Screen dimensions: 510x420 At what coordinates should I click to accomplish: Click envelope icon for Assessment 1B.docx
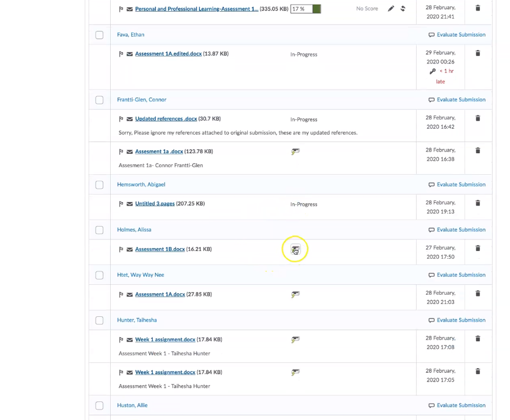[129, 249]
